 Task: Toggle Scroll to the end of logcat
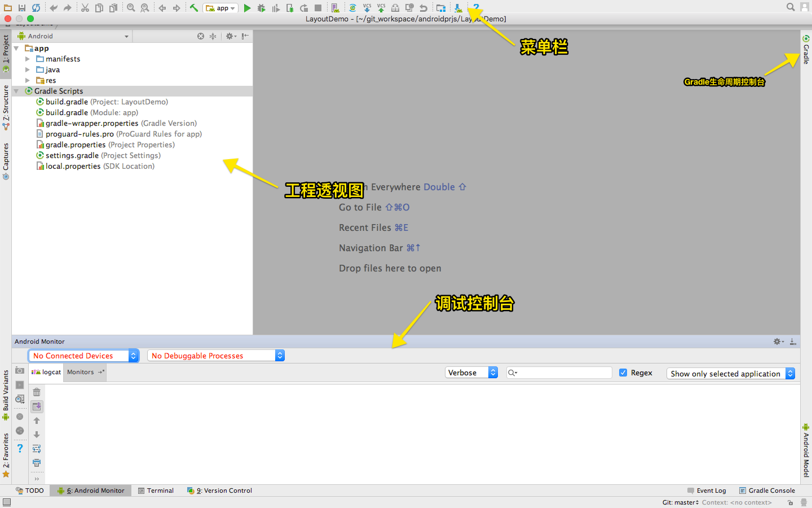pos(37,406)
